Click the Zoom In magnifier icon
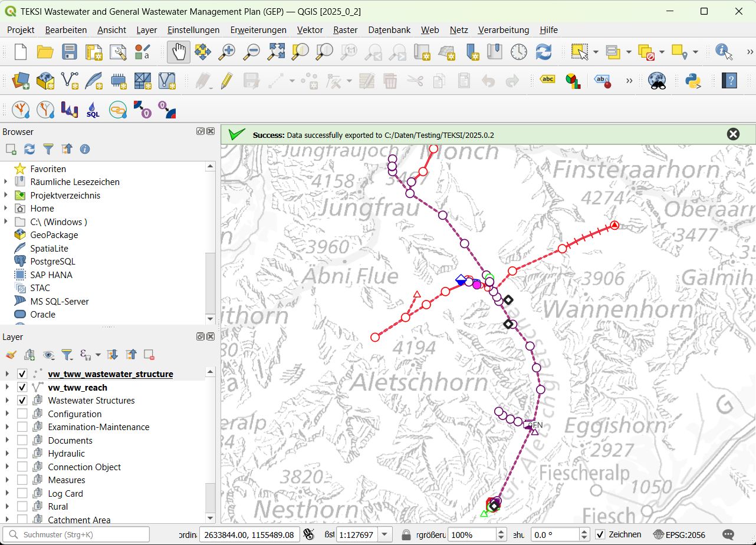This screenshot has width=756, height=545. coord(226,52)
